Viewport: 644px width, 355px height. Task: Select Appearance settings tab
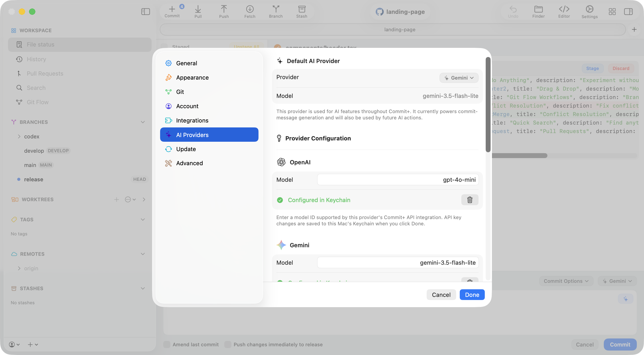[x=209, y=77]
